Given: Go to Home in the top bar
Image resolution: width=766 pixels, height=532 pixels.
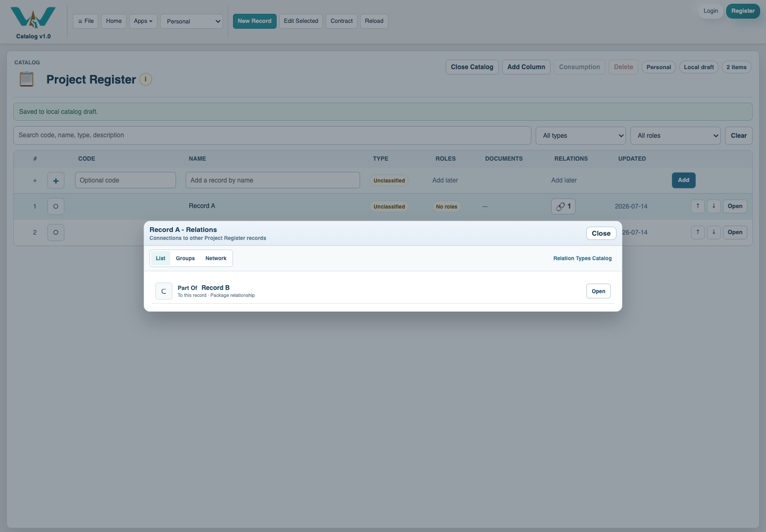Looking at the screenshot, I should (114, 21).
